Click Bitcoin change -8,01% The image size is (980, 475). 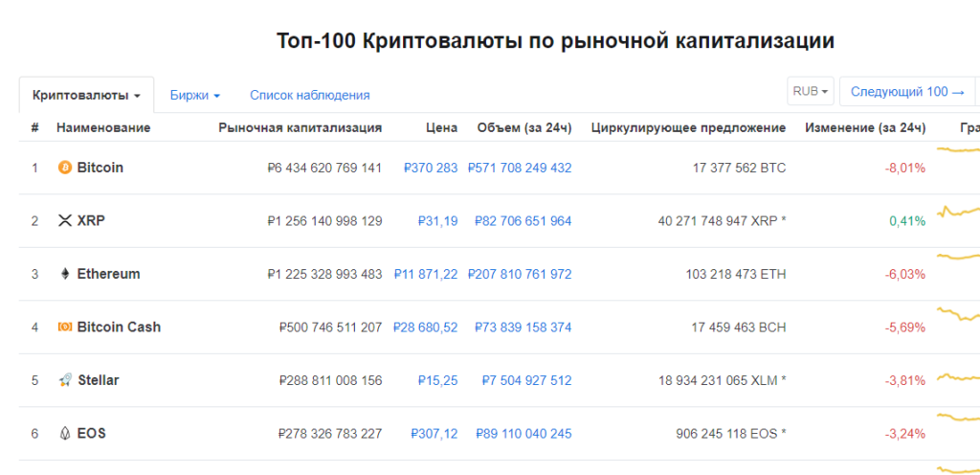click(905, 169)
